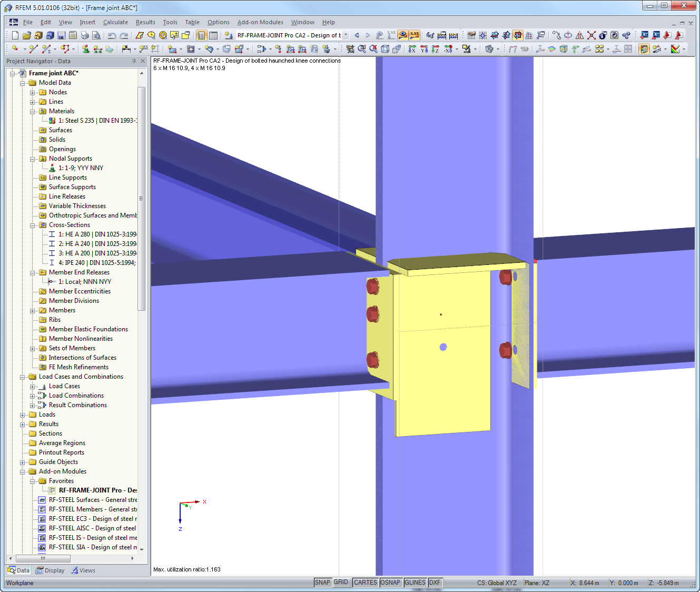Toggle OSNAP in the status bar
This screenshot has height=592, width=700.
(390, 582)
